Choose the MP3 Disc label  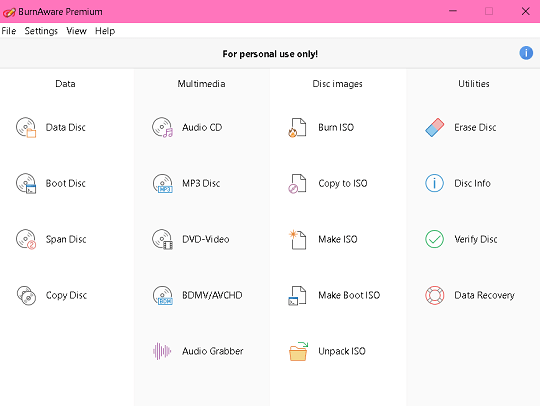click(201, 183)
